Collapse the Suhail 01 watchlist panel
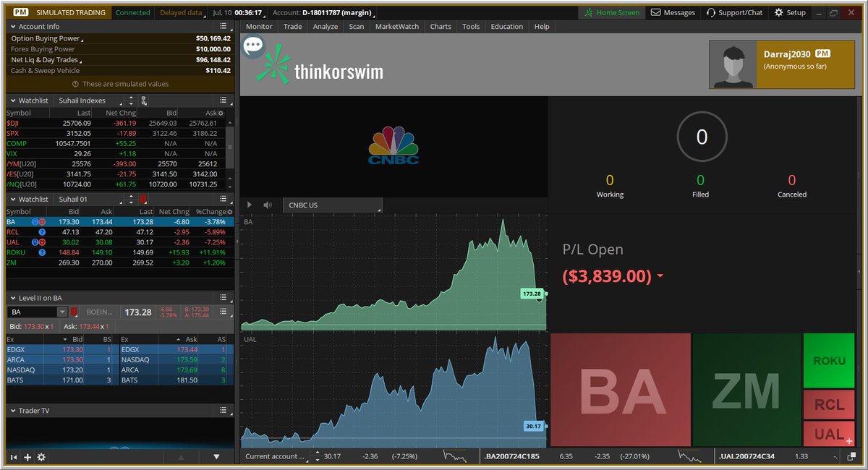The image size is (868, 470). pos(12,199)
